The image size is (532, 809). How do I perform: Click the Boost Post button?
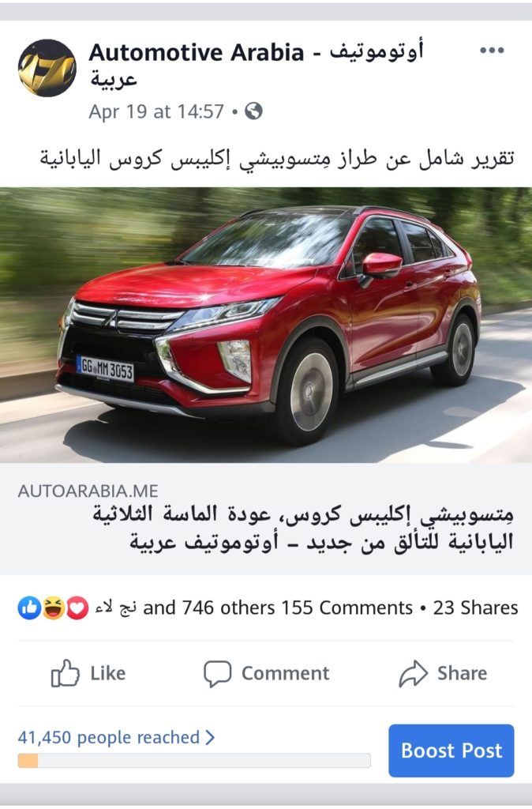point(451,751)
